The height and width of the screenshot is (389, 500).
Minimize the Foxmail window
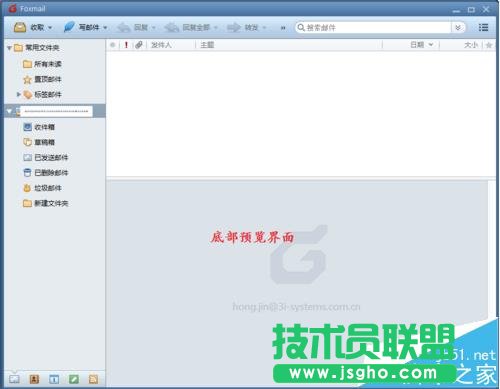pyautogui.click(x=456, y=10)
